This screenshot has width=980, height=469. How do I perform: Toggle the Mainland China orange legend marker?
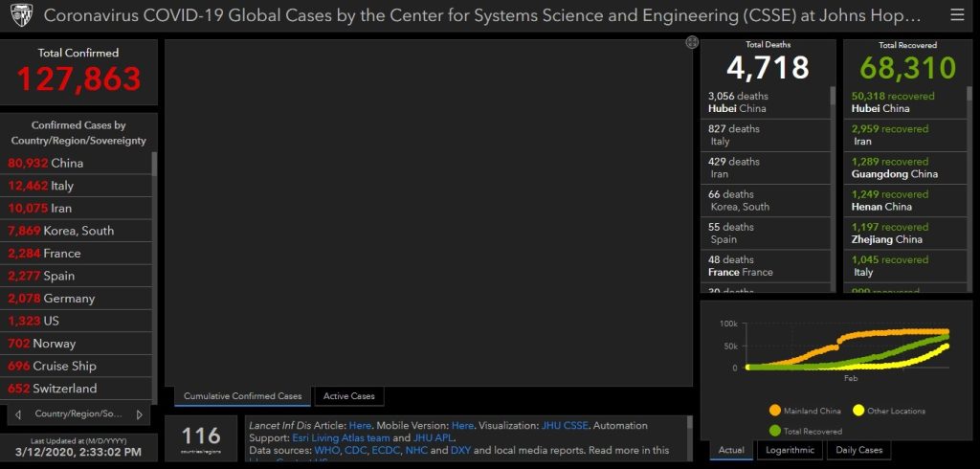[774, 411]
